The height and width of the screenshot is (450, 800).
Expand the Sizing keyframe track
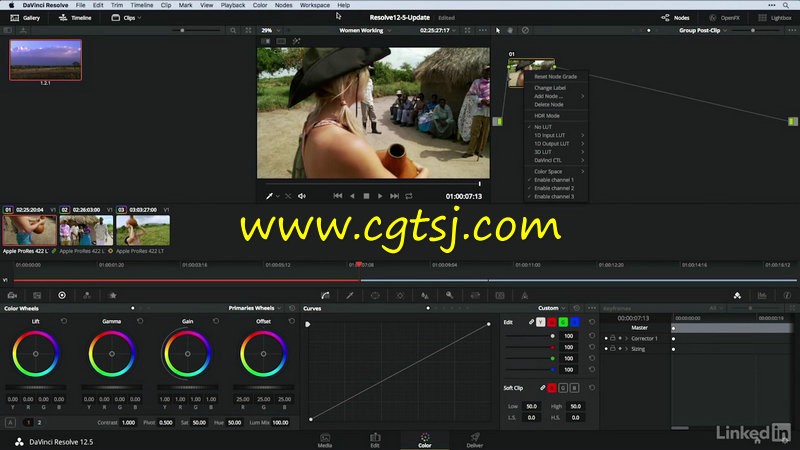point(627,349)
